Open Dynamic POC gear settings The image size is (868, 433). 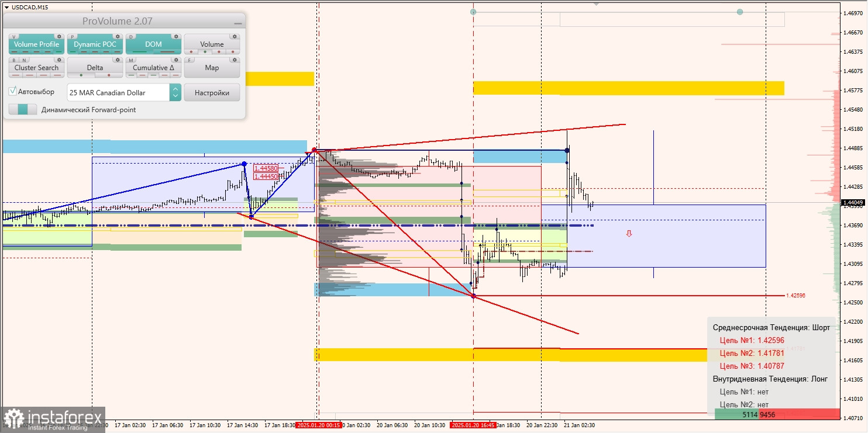click(118, 36)
